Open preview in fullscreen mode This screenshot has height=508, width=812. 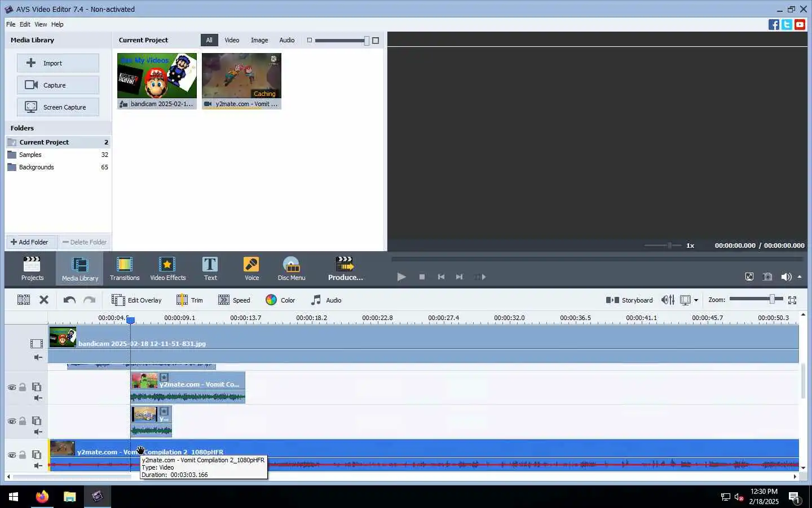(x=749, y=277)
